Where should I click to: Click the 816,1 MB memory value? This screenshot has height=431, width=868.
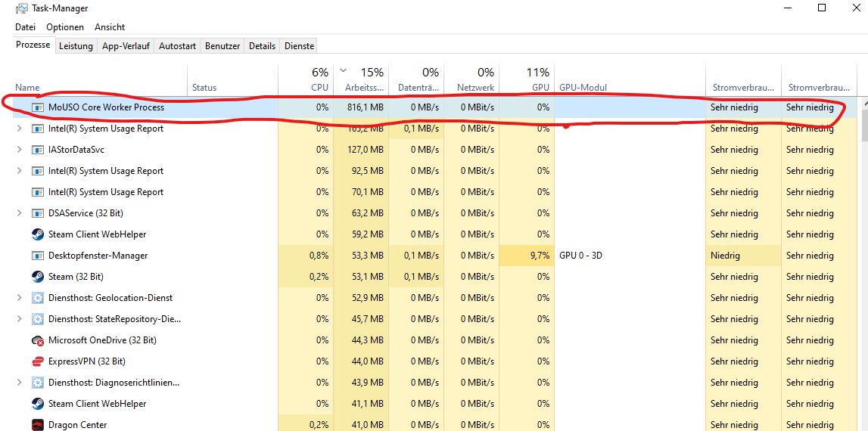(364, 107)
